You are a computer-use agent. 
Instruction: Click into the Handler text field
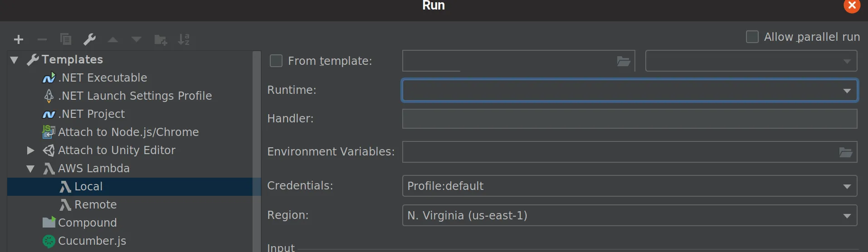629,119
